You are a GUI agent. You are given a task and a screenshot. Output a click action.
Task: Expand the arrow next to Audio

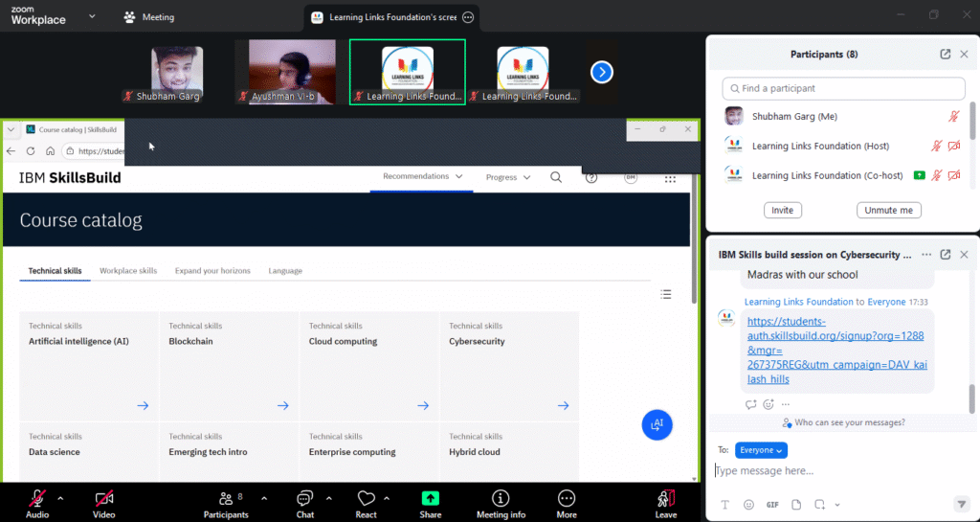(60, 498)
